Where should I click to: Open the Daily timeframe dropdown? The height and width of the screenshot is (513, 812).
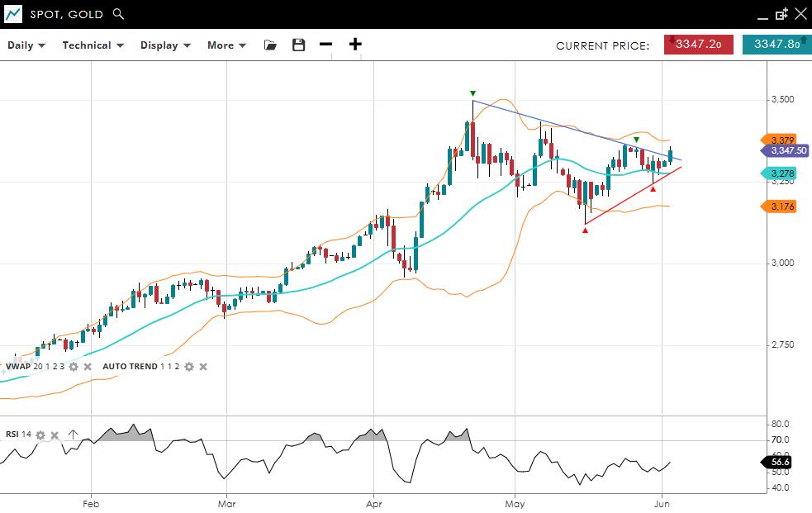[x=26, y=45]
